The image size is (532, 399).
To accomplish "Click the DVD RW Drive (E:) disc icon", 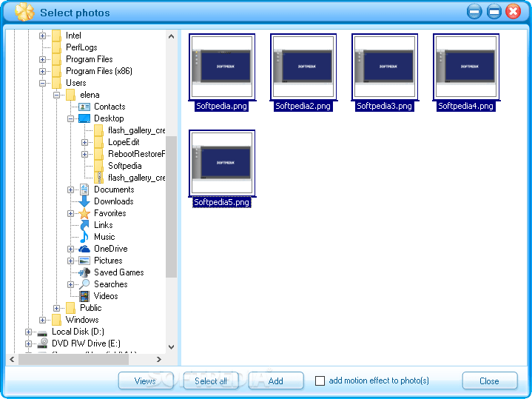I will coord(42,343).
